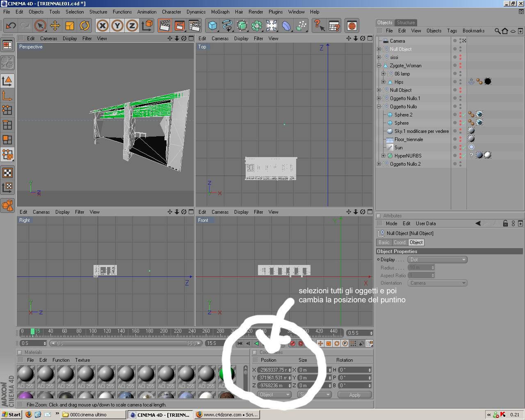Toggle the Y axis lock
Viewport: 525px width, 420px height.
click(x=117, y=26)
